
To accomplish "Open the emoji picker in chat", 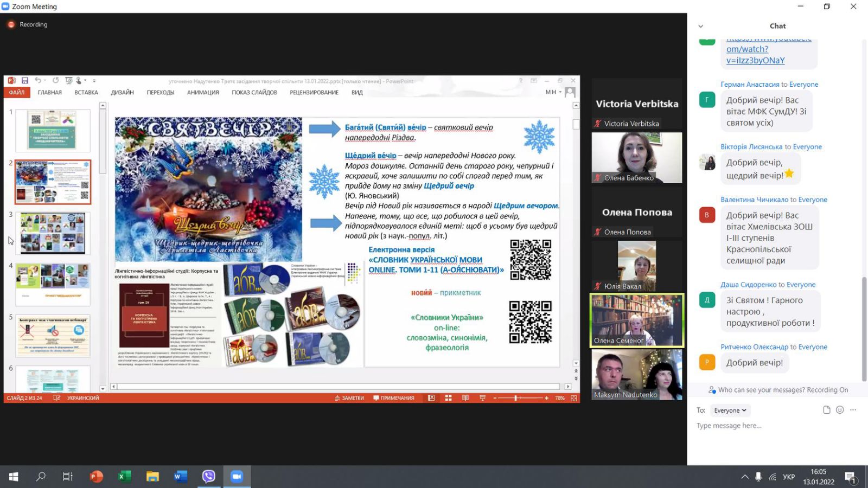I will [x=840, y=410].
